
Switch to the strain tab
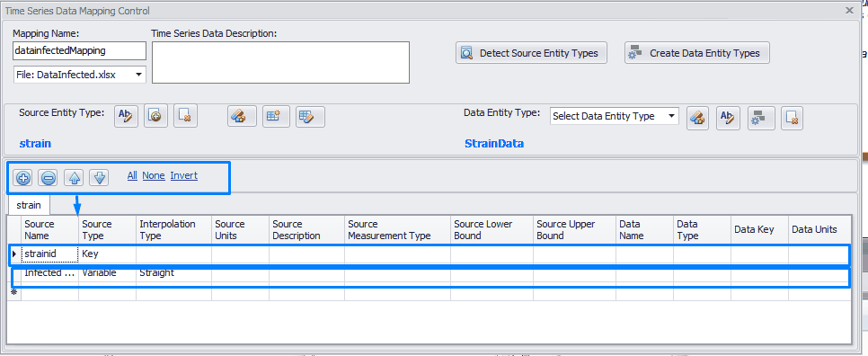tap(29, 205)
